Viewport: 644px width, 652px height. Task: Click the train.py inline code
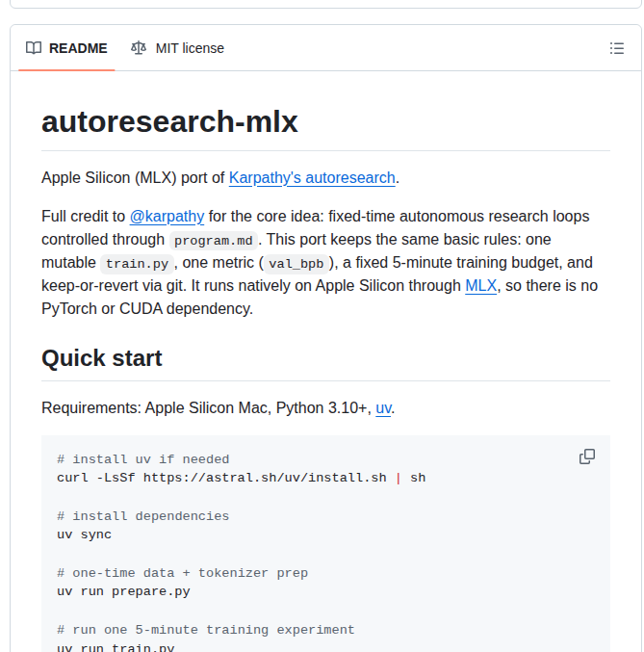pos(137,264)
